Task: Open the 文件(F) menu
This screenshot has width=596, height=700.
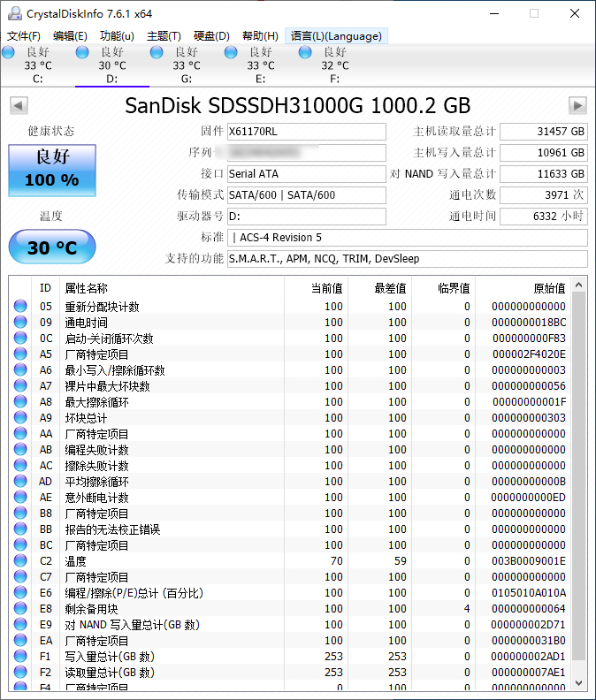Action: click(24, 36)
